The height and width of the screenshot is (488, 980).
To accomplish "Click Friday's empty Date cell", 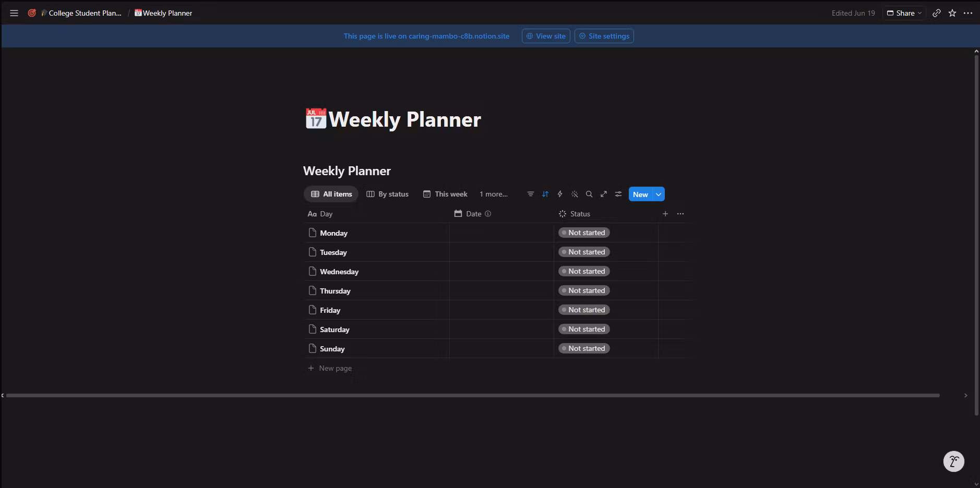I will (x=501, y=310).
